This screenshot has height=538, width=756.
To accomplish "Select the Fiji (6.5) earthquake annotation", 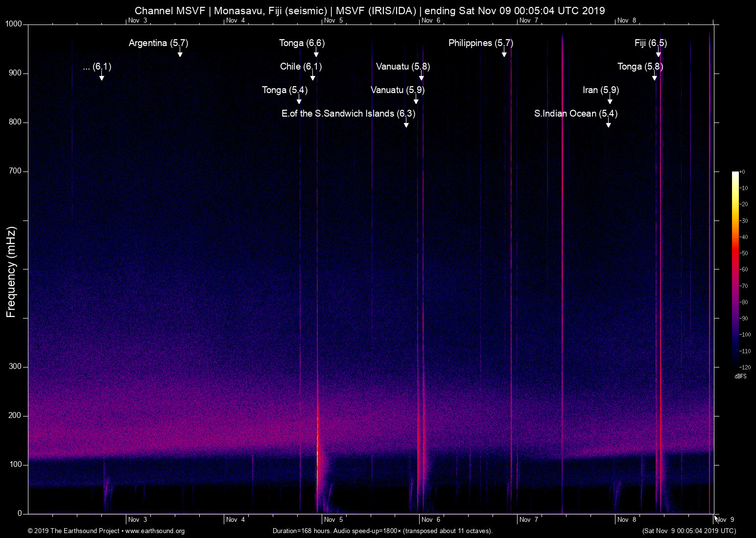I will click(650, 43).
